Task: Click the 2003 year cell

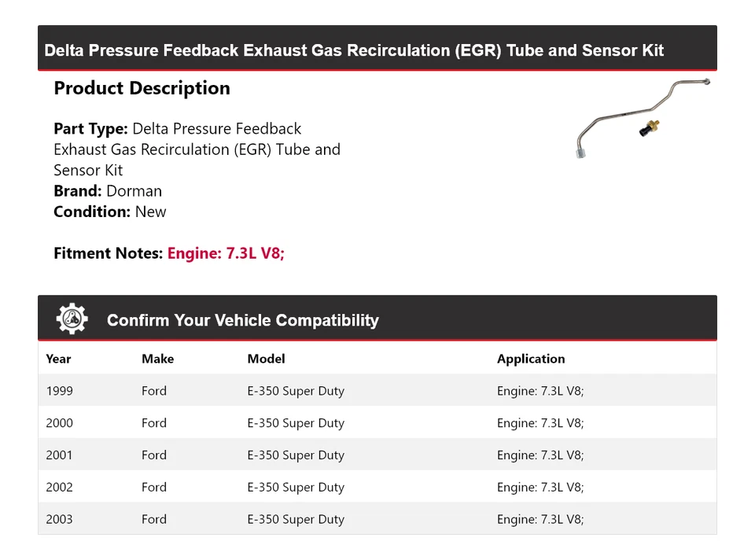Action: (x=59, y=520)
